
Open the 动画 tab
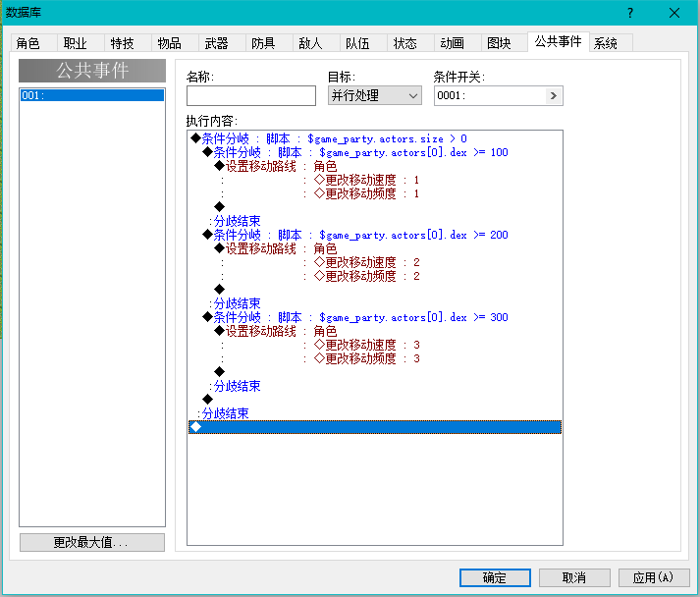click(458, 43)
